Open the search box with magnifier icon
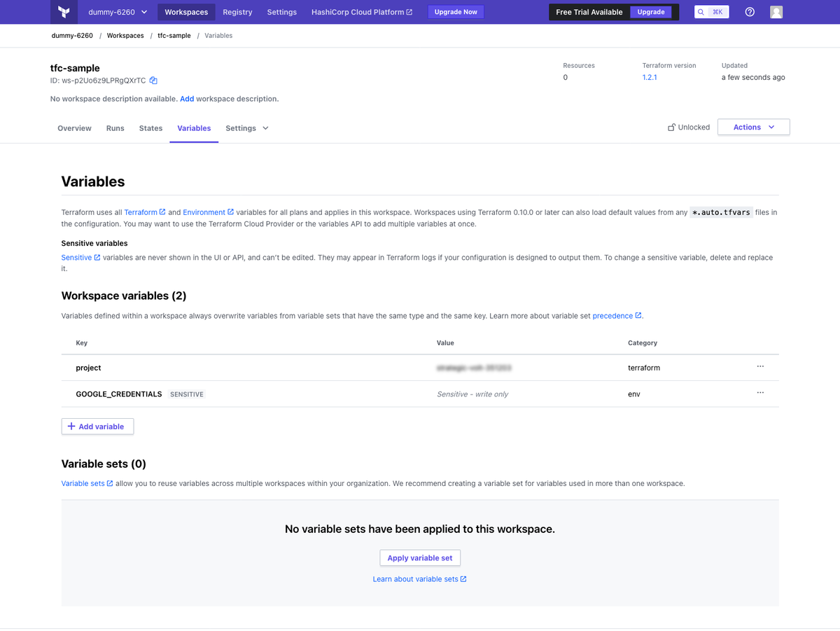Screen dimensions: 840x631 [x=711, y=12]
